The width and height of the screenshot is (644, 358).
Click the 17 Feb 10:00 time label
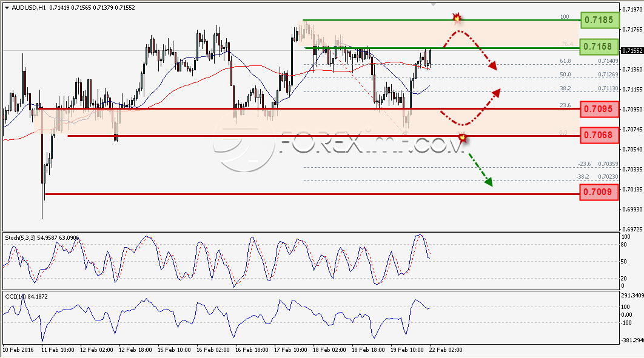point(291,350)
